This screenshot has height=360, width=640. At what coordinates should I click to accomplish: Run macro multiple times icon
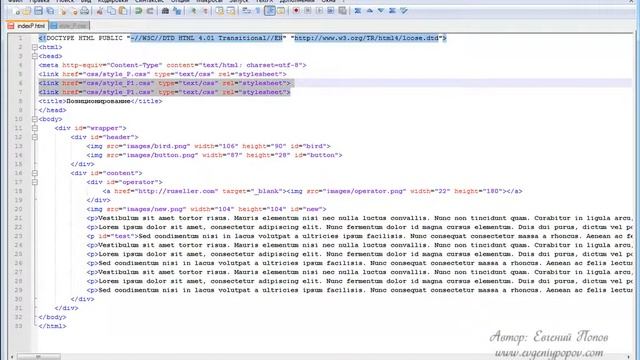(331, 11)
